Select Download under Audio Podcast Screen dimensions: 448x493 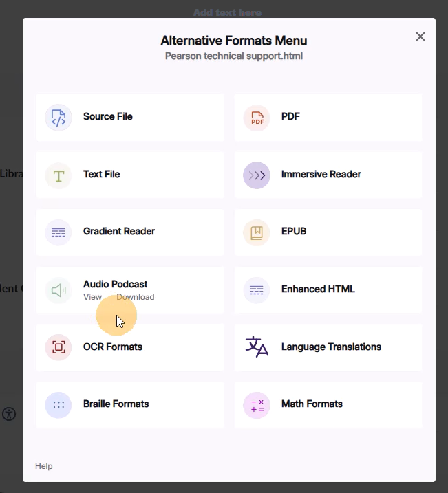pyautogui.click(x=135, y=297)
